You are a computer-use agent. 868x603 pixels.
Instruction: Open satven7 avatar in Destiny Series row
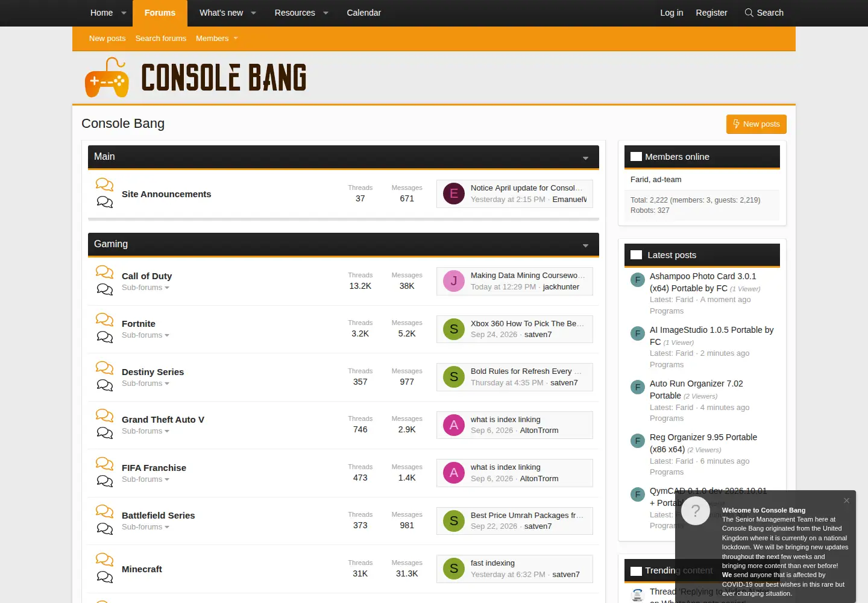pyautogui.click(x=454, y=377)
